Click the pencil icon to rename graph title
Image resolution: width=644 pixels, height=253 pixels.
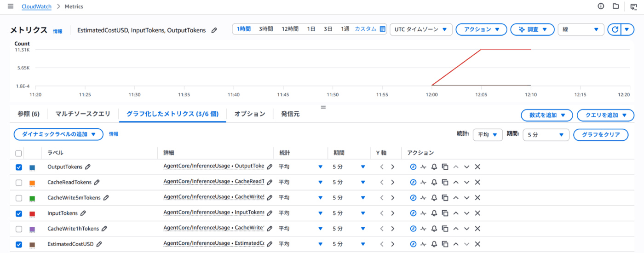214,30
